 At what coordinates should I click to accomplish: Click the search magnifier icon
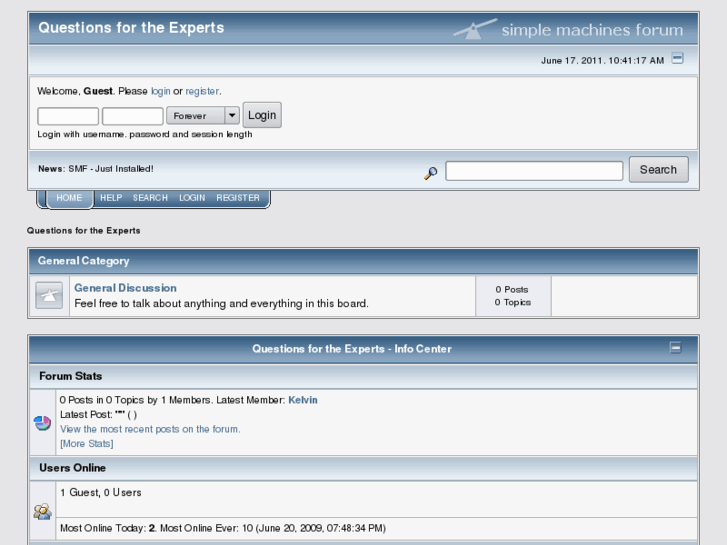pos(431,173)
